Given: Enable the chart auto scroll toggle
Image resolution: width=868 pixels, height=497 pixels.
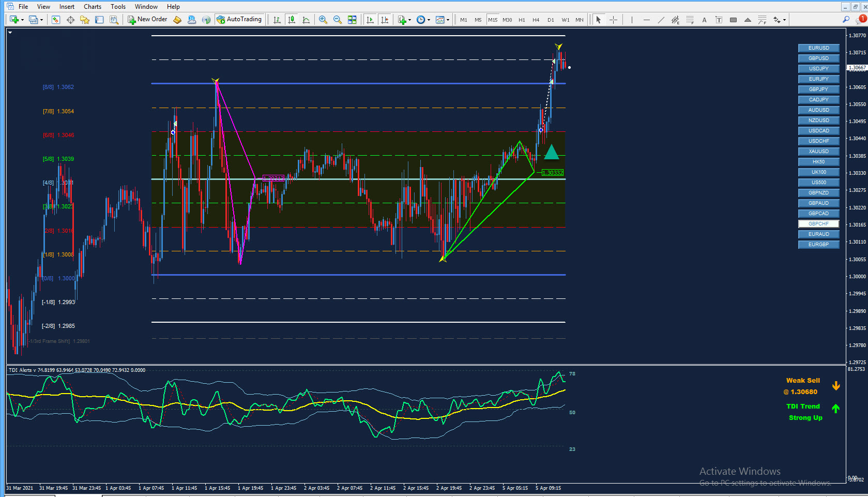Looking at the screenshot, I should tap(370, 20).
